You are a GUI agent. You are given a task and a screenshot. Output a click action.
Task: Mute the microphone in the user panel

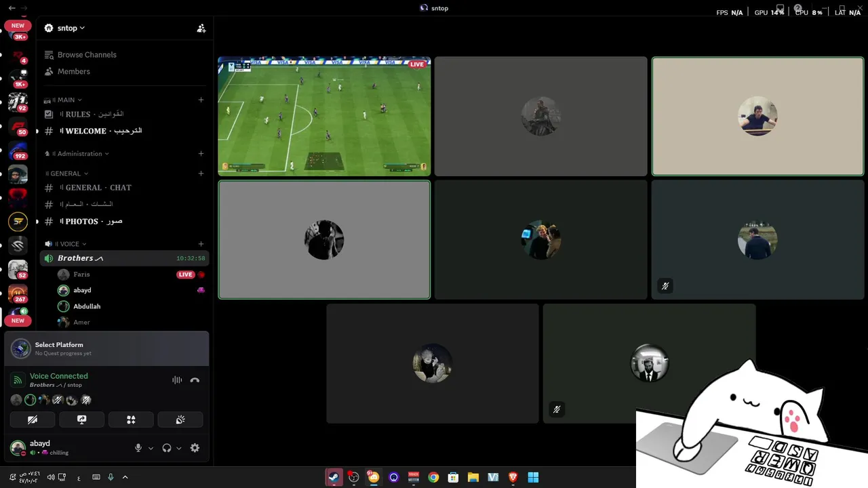click(x=138, y=448)
